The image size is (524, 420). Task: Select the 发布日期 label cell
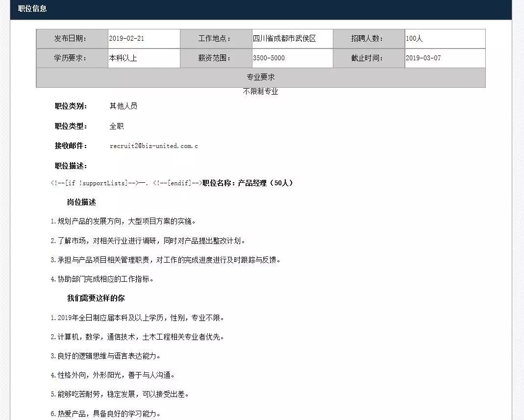pos(72,38)
